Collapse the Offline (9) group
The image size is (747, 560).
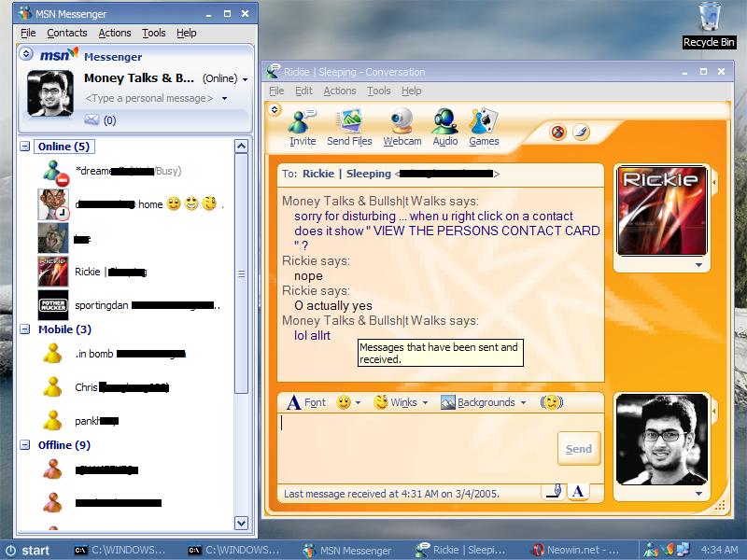coord(25,445)
